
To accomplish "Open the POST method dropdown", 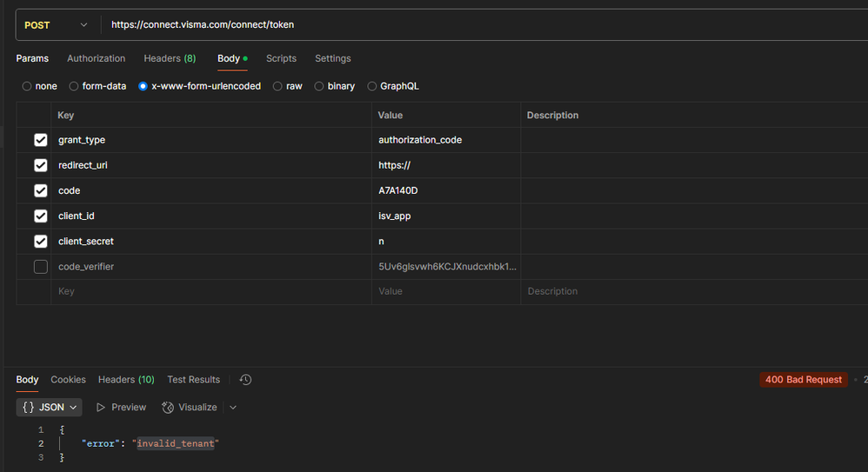I will 56,25.
